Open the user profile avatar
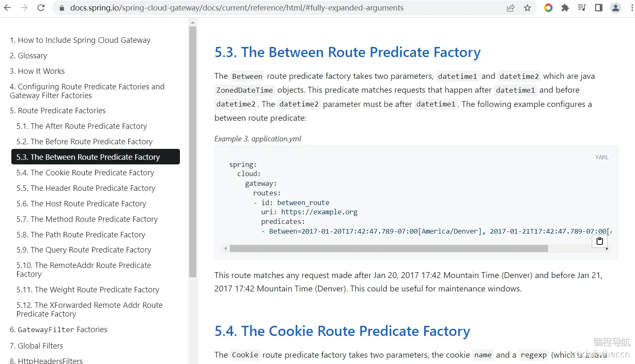 615,8
